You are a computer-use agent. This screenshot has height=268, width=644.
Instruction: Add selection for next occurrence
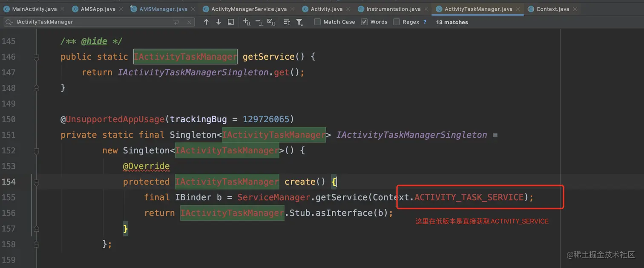(x=247, y=22)
